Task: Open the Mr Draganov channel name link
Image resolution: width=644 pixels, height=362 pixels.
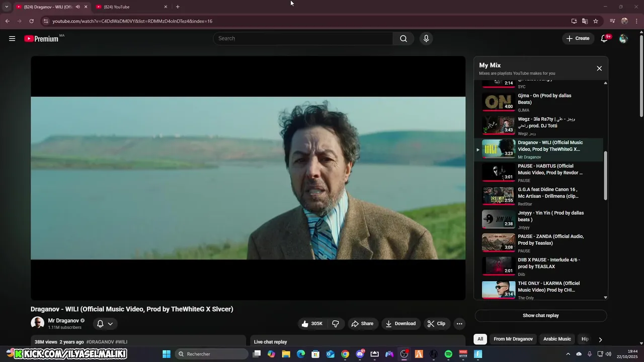Action: coord(63,321)
